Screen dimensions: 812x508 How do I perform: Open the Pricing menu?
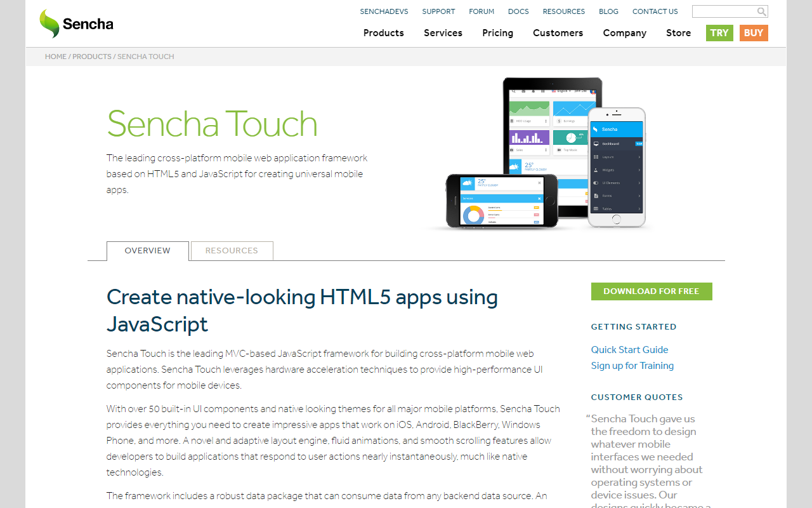click(x=497, y=33)
